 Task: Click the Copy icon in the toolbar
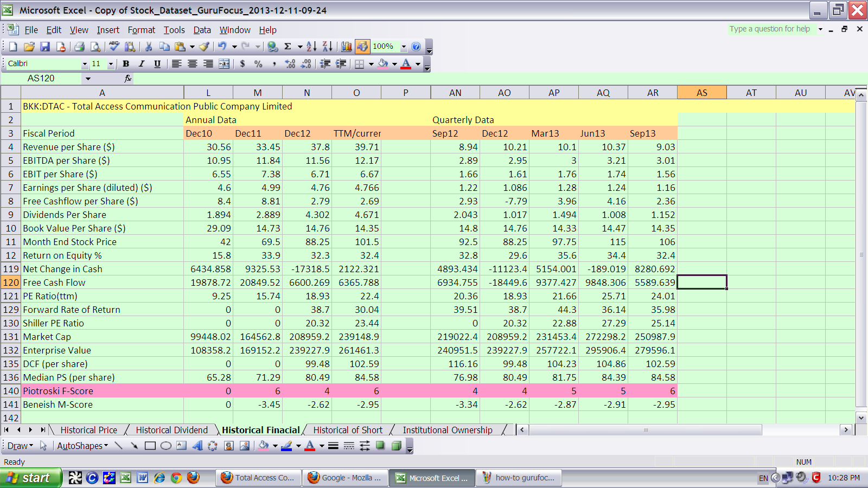point(164,47)
